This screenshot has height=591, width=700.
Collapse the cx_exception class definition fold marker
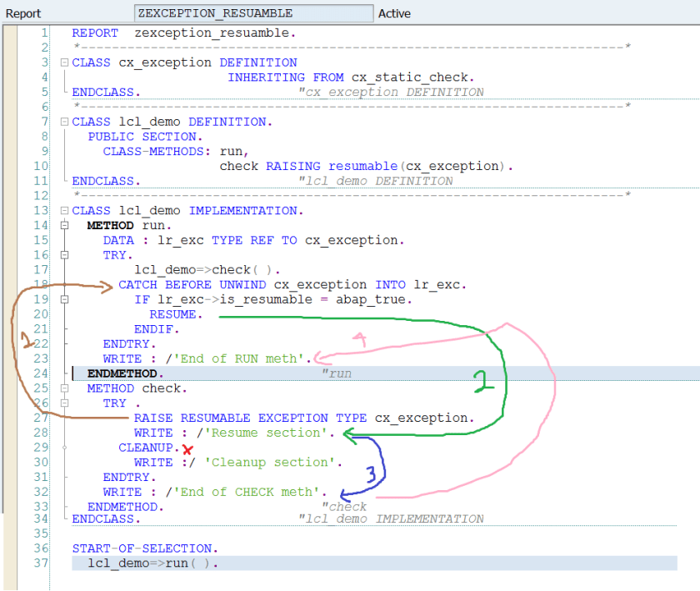[64, 63]
